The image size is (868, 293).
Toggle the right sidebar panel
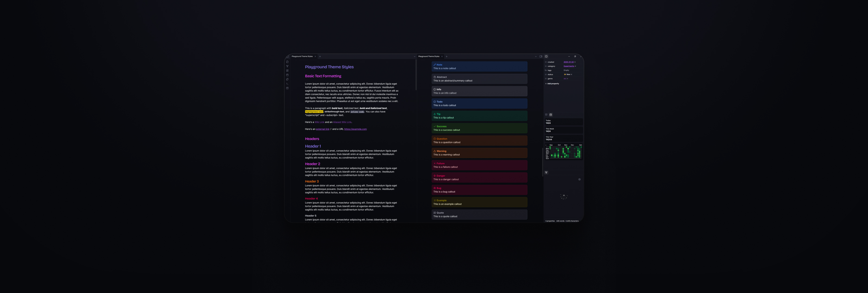pyautogui.click(x=541, y=56)
